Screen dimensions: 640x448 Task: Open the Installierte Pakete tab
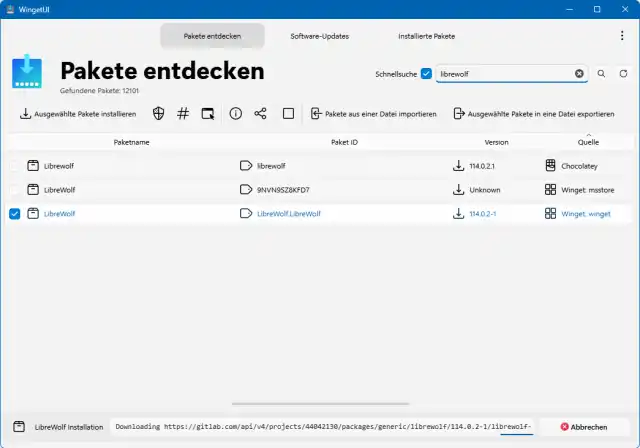pyautogui.click(x=427, y=36)
